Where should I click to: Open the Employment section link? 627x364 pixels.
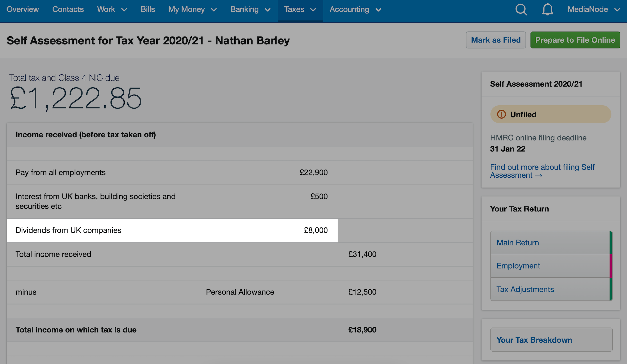(518, 266)
